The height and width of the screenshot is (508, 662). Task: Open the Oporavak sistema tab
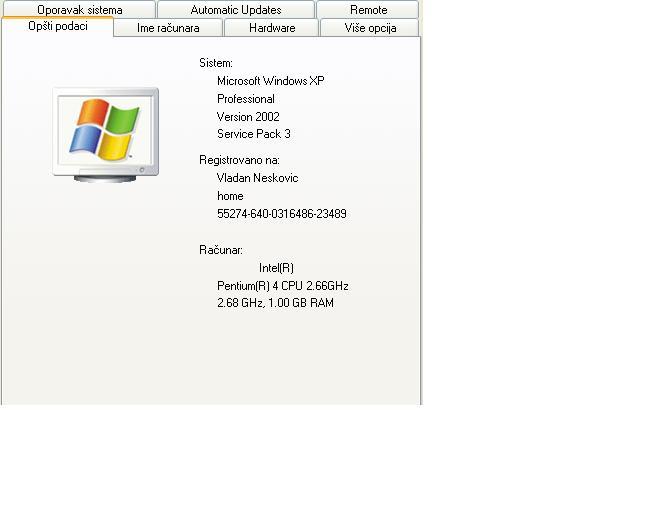pyautogui.click(x=79, y=9)
